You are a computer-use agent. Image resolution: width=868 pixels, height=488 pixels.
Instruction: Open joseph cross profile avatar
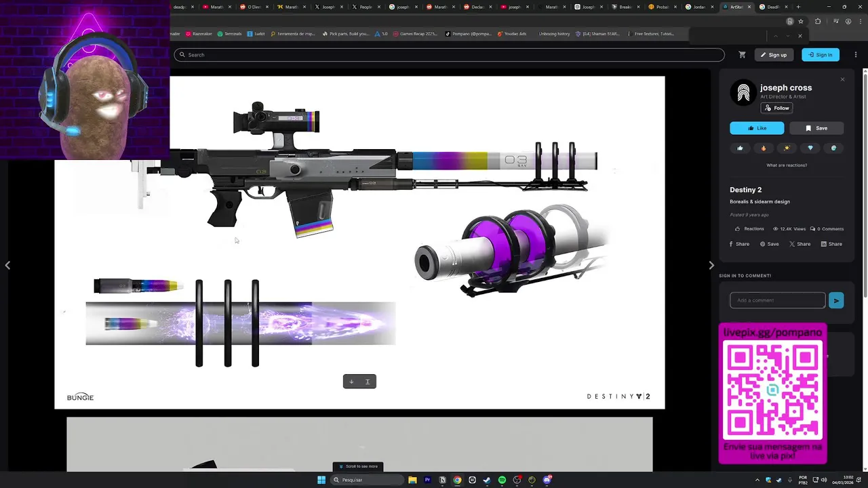[743, 92]
